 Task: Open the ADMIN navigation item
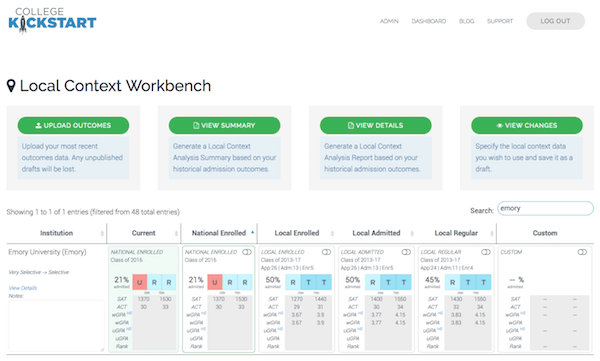tap(389, 21)
